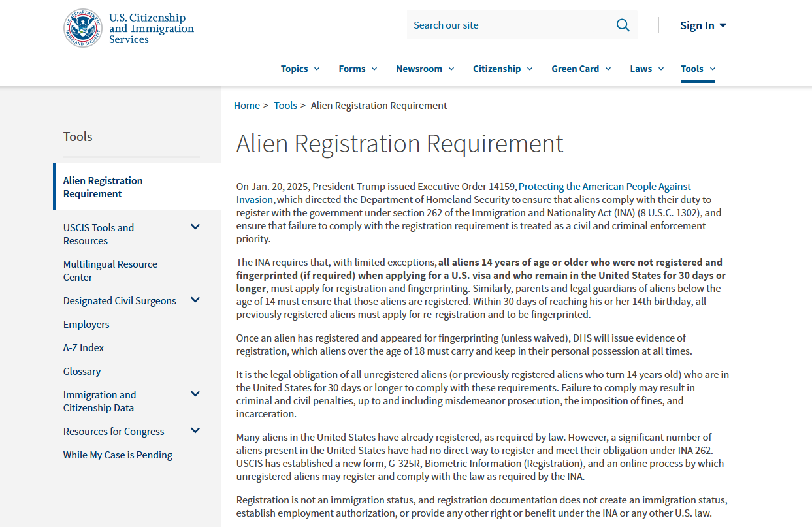This screenshot has width=812, height=527.
Task: Open the A-Z Index page
Action: pos(84,347)
